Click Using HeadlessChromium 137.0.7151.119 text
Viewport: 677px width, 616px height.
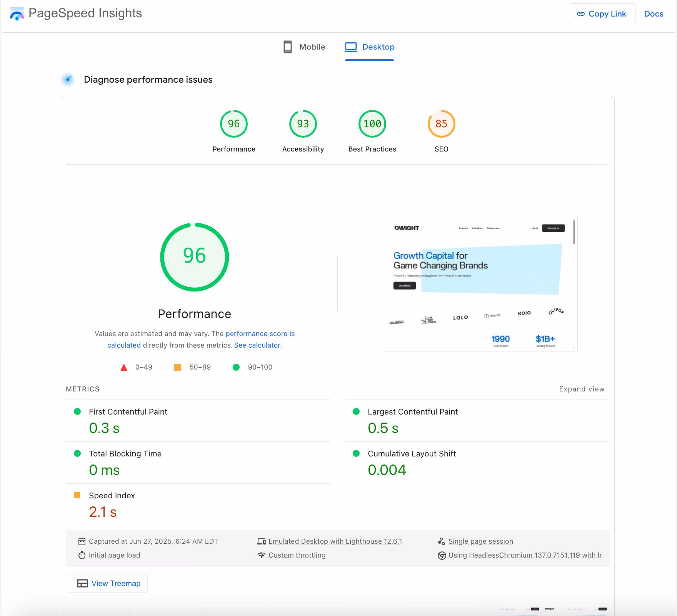pyautogui.click(x=525, y=555)
